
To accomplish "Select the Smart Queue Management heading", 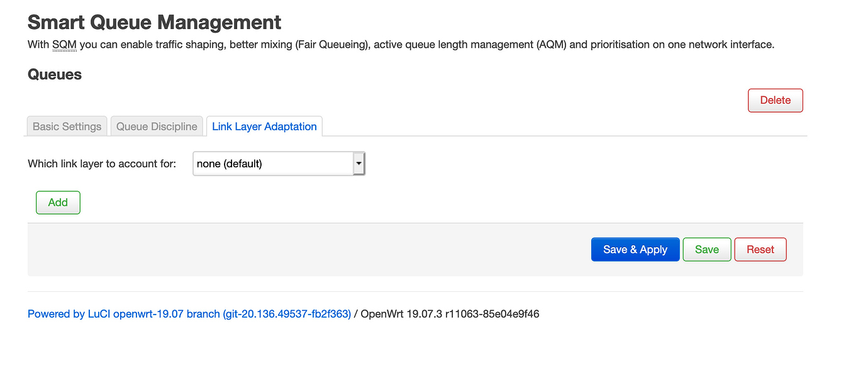I will 153,22.
